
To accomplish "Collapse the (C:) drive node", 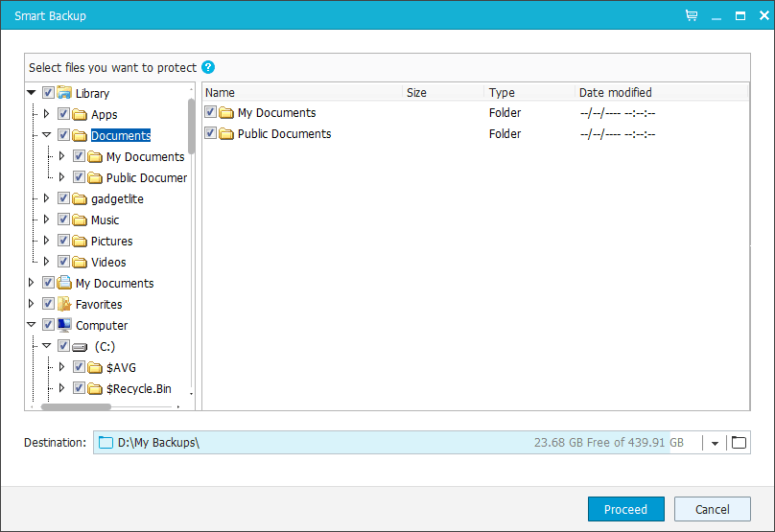I will pos(46,346).
